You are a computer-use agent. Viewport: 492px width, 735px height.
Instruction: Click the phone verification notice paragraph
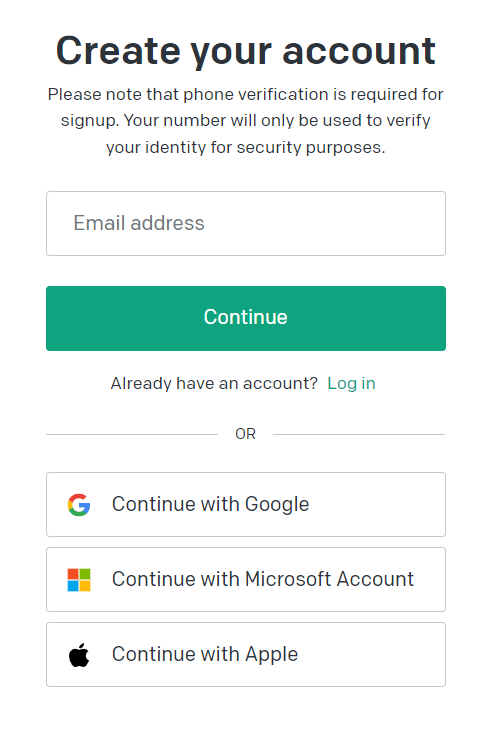pos(246,121)
